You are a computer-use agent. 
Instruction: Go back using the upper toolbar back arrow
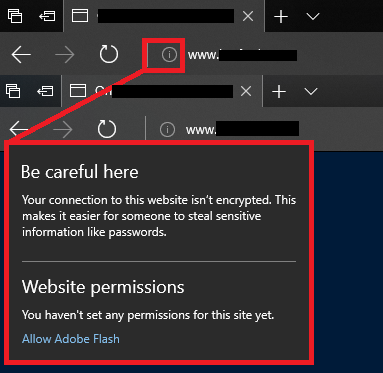click(21, 54)
